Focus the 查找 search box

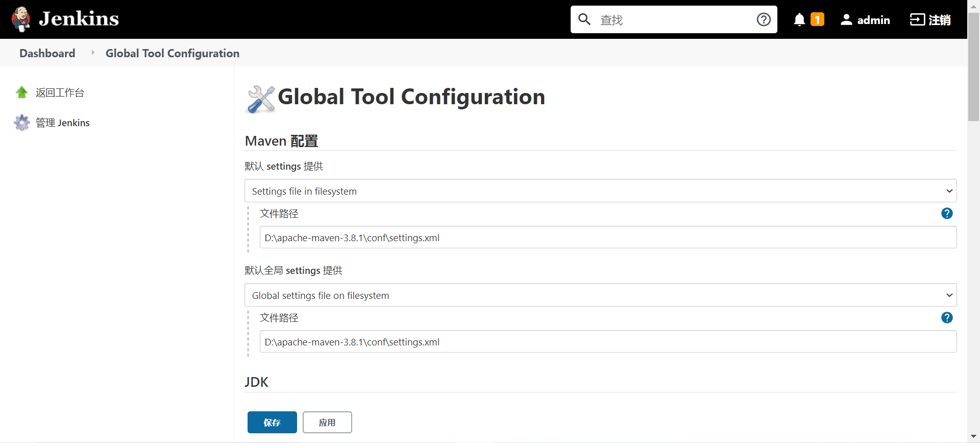point(674,19)
